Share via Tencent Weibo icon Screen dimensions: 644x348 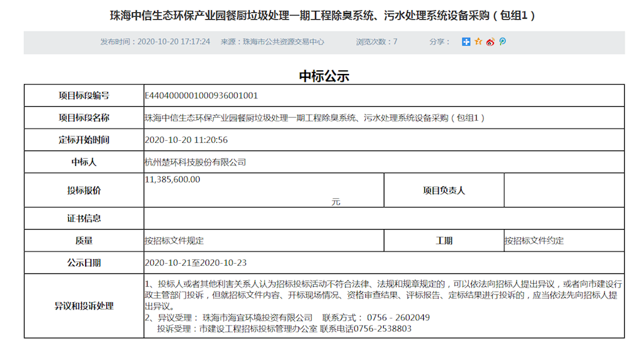click(502, 42)
